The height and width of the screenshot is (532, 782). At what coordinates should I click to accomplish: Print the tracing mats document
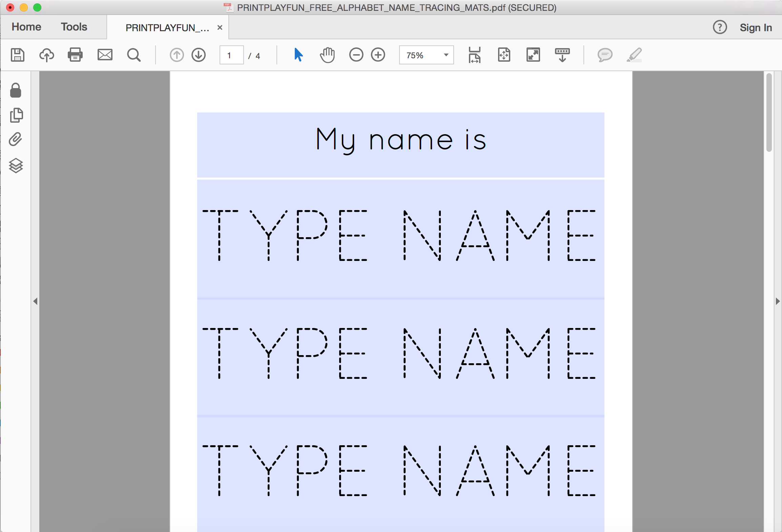(x=75, y=55)
